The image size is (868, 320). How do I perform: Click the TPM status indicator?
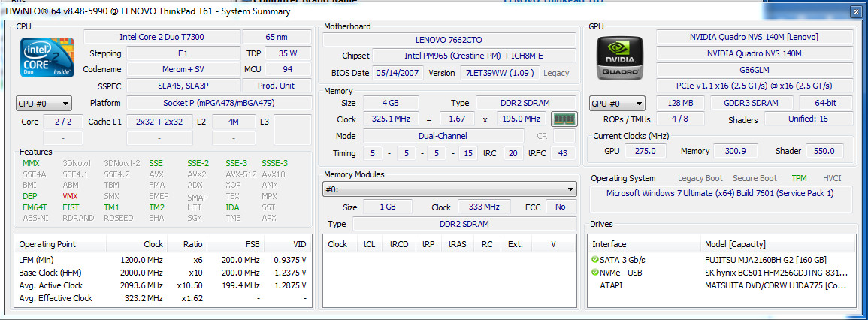click(x=799, y=178)
